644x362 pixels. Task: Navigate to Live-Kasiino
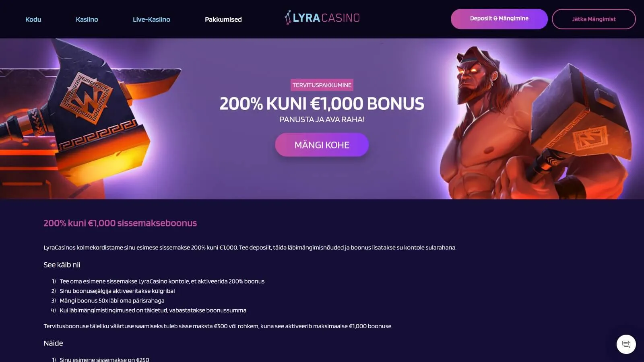tap(151, 19)
